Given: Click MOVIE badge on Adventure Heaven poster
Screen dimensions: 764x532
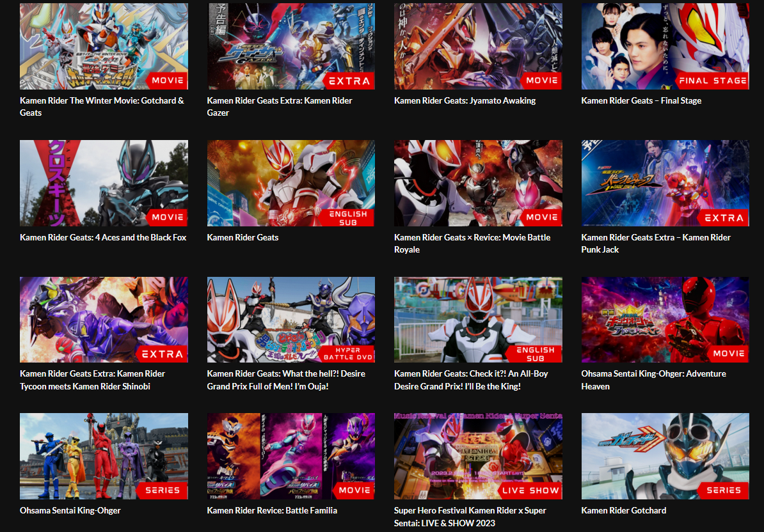Looking at the screenshot, I should pos(728,354).
